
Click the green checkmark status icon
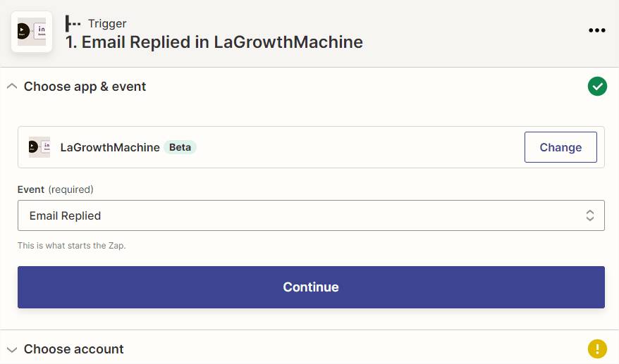point(597,87)
